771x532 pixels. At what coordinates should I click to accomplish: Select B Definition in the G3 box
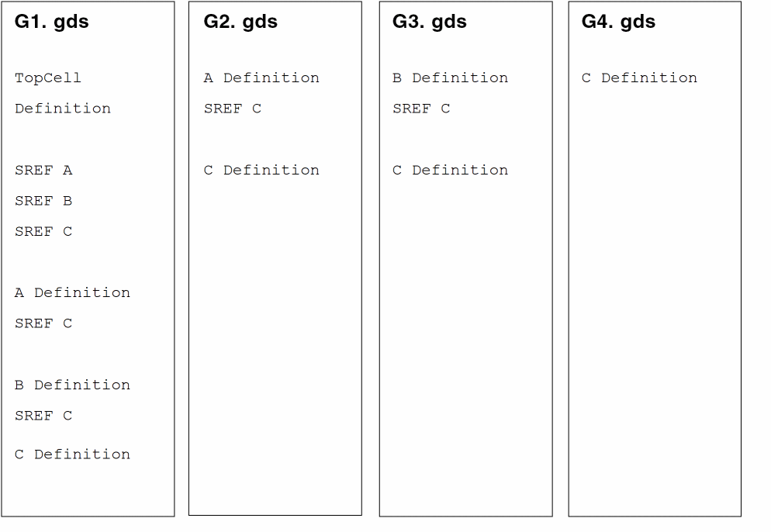point(450,78)
